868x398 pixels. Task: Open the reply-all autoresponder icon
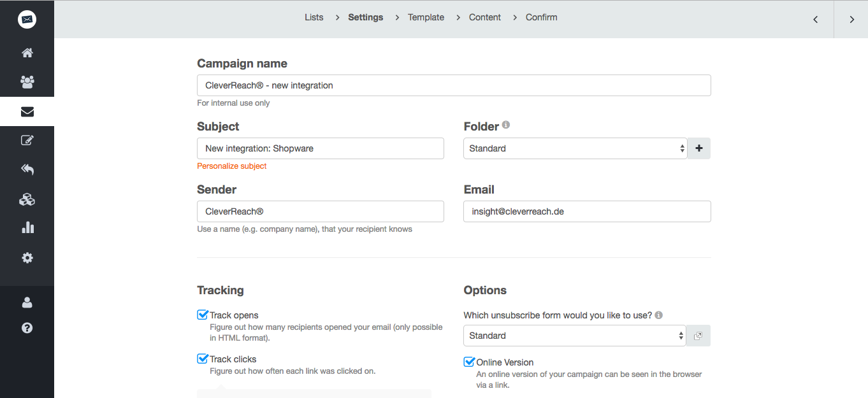(27, 169)
